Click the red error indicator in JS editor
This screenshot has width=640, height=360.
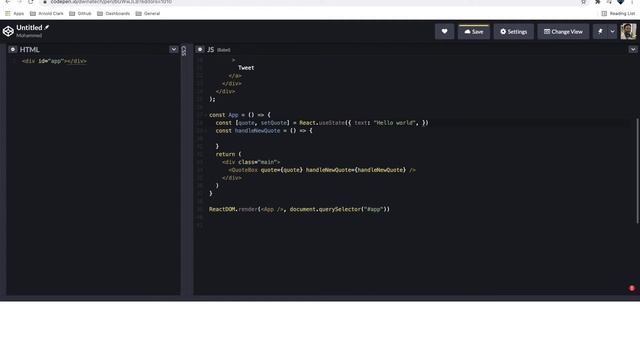click(x=632, y=288)
